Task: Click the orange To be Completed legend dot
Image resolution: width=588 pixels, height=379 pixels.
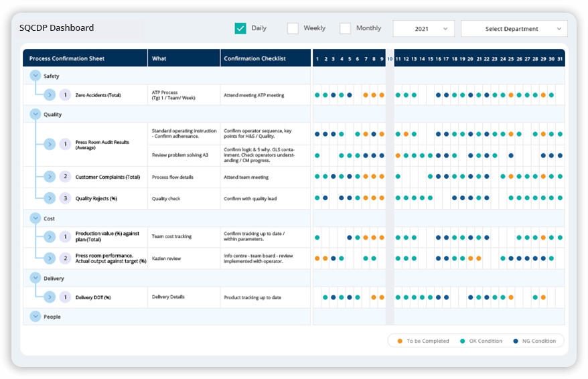Action: pos(400,341)
